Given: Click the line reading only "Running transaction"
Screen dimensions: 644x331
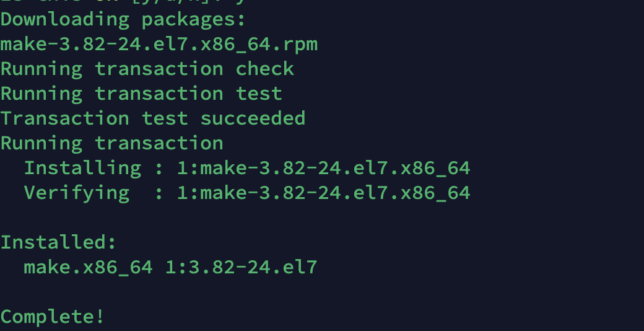Looking at the screenshot, I should tap(111, 143).
